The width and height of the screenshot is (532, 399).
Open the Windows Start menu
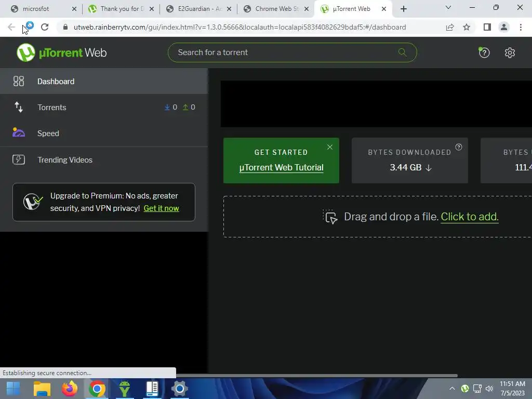(14, 389)
